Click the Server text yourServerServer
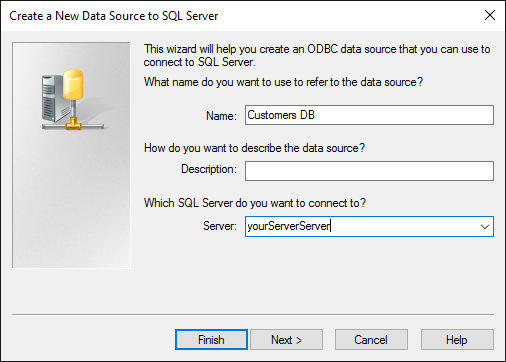 (x=289, y=226)
